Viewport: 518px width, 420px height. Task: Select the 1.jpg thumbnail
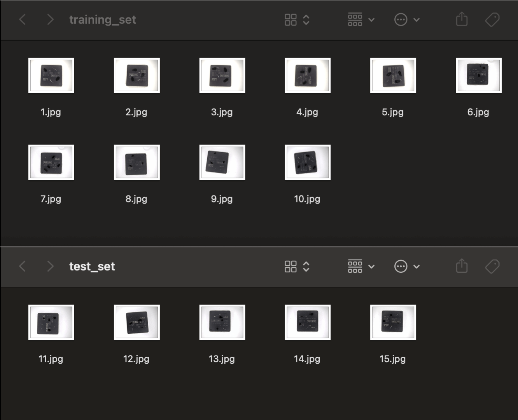tap(51, 75)
